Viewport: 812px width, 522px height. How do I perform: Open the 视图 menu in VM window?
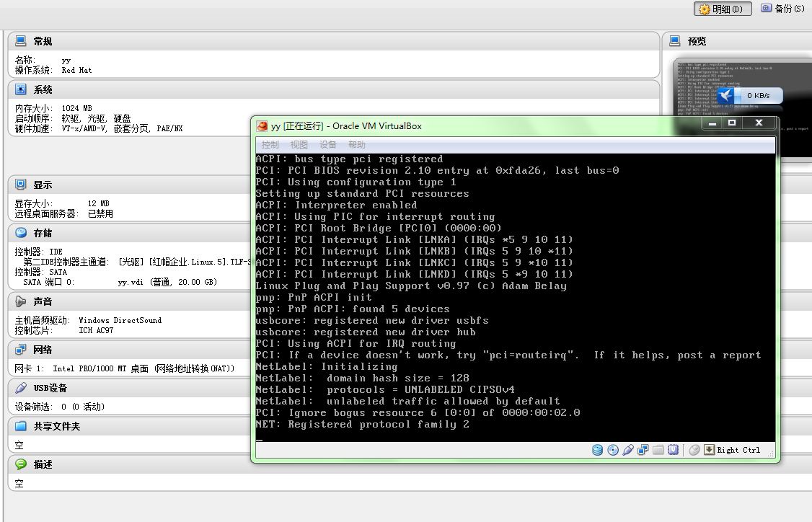[299, 144]
